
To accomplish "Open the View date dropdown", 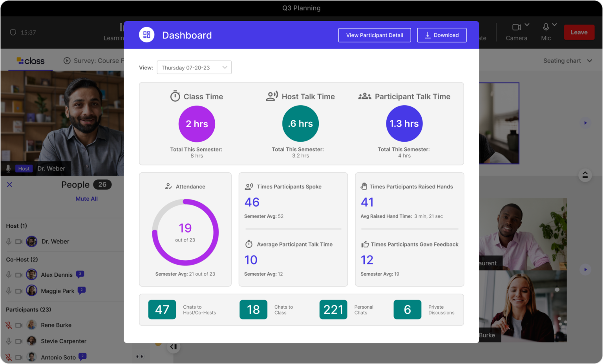I will click(x=194, y=68).
